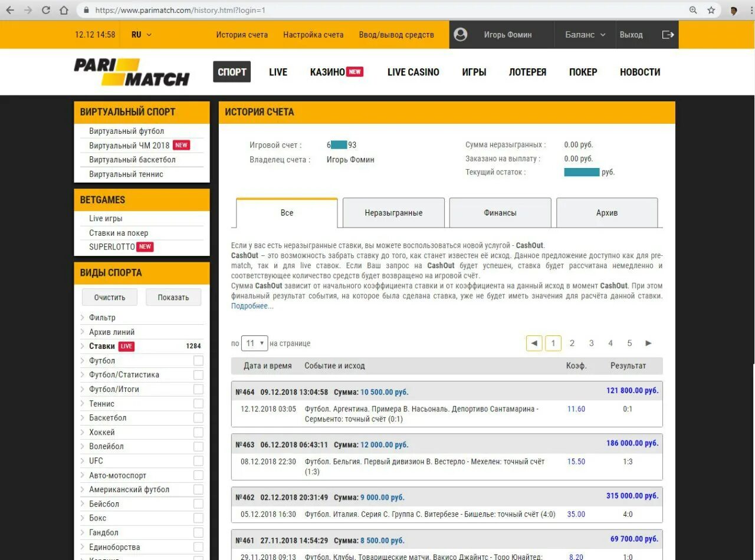The height and width of the screenshot is (560, 755).
Task: Tick the Футбол/Статистика checkbox
Action: click(198, 375)
